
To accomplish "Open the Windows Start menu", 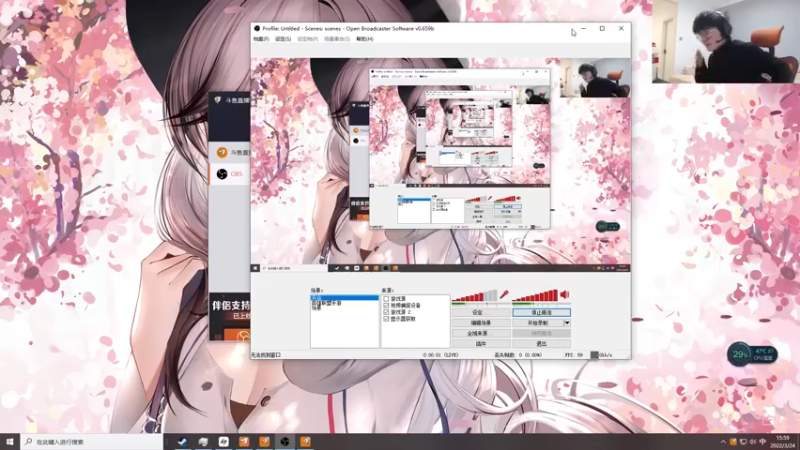I will pyautogui.click(x=10, y=442).
